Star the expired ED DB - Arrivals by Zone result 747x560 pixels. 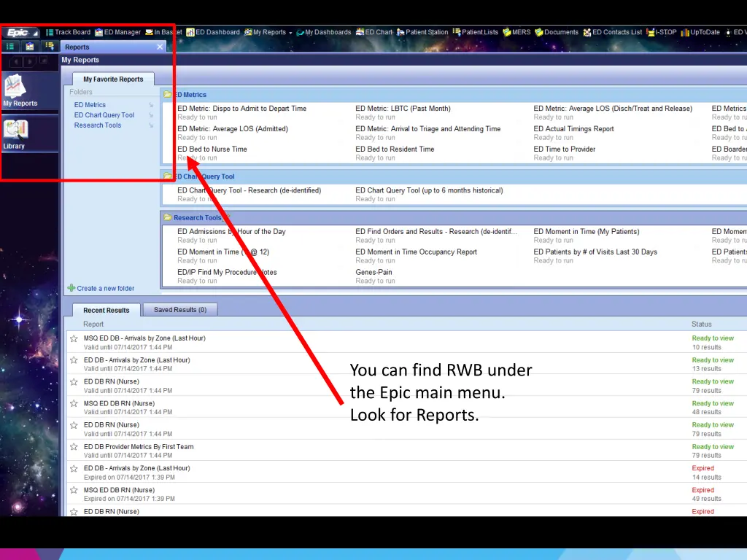74,469
